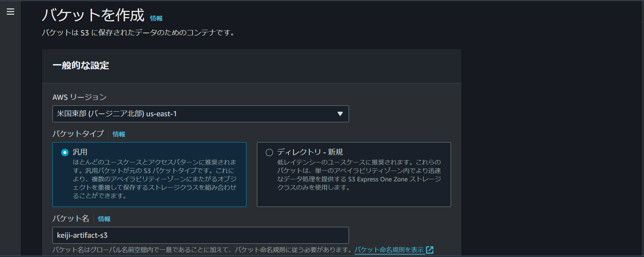Open the バケット命名規則を表示 link
The height and width of the screenshot is (257, 644).
389,250
